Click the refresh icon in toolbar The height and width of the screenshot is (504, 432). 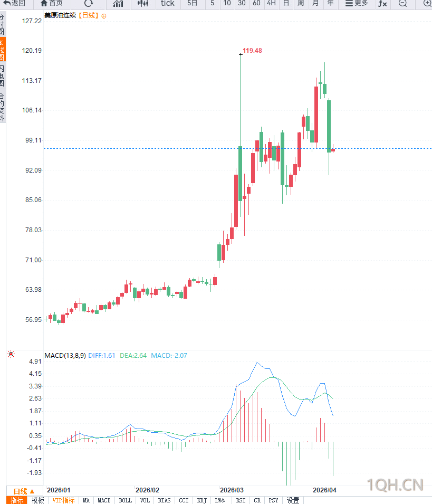coord(89,3)
